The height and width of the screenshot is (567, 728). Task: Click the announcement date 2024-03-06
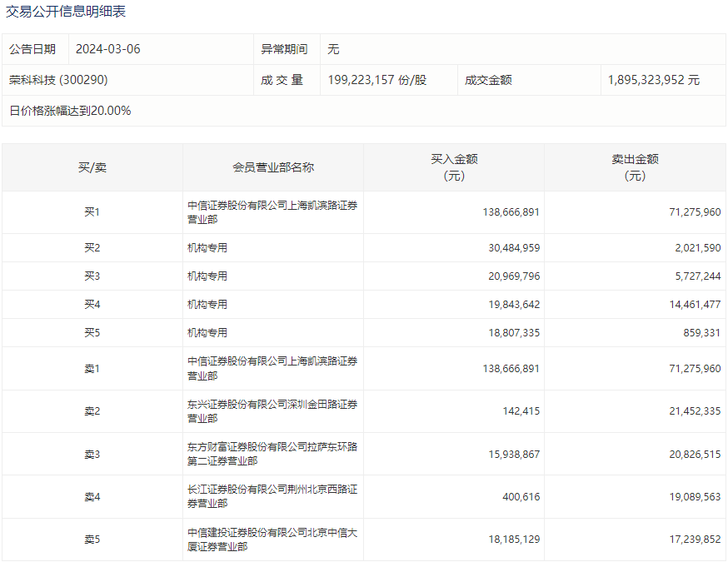(x=107, y=49)
